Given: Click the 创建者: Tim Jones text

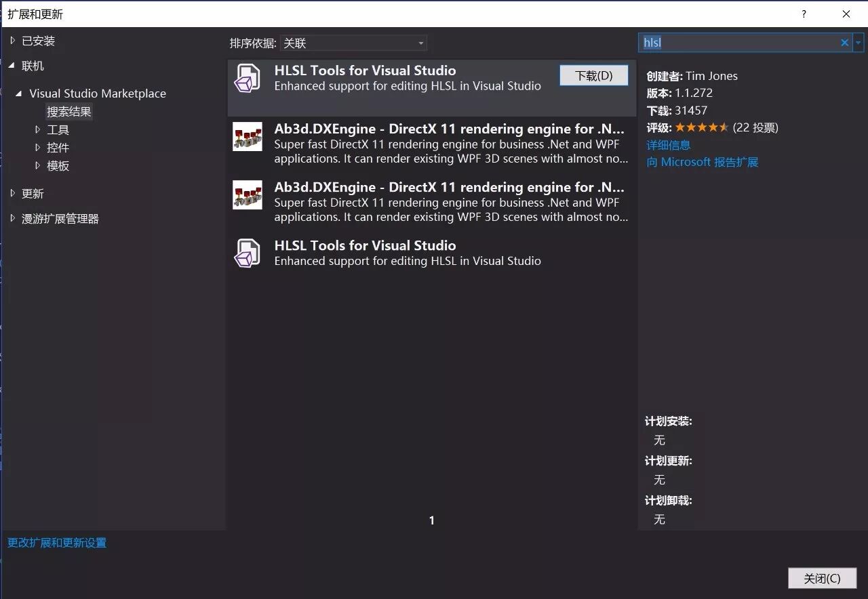Looking at the screenshot, I should tap(692, 76).
